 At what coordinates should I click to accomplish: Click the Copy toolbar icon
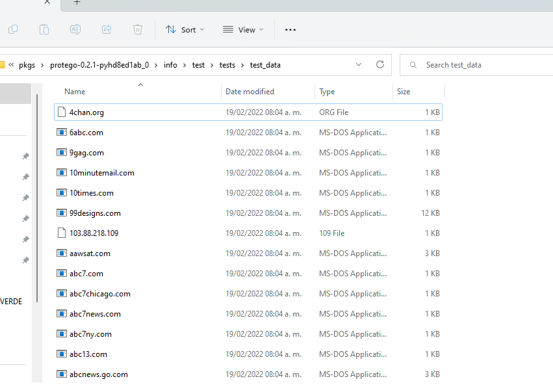(13, 30)
